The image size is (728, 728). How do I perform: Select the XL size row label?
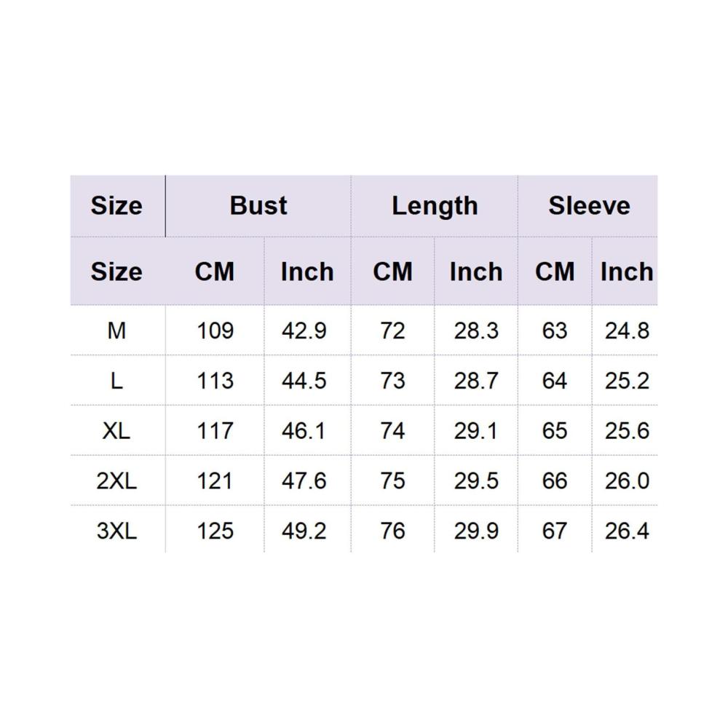pos(116,431)
